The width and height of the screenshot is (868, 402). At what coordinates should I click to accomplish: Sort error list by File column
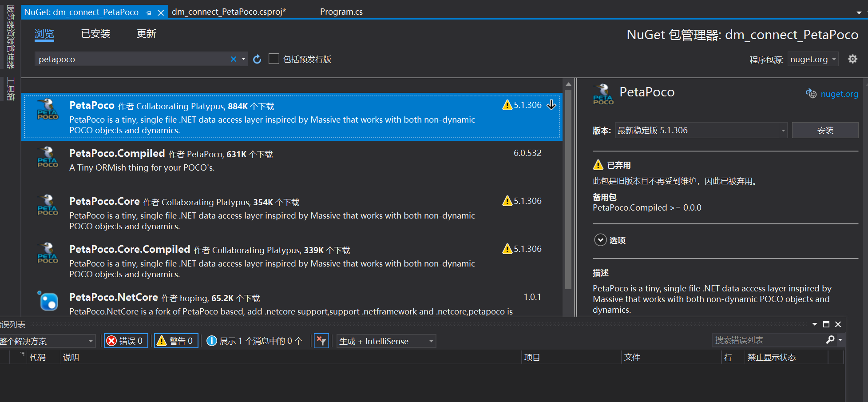click(x=670, y=357)
